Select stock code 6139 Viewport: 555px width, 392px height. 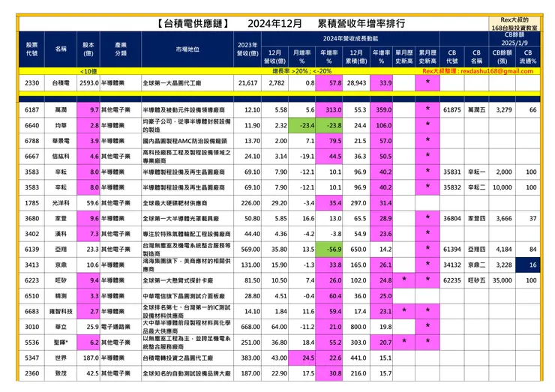31,249
